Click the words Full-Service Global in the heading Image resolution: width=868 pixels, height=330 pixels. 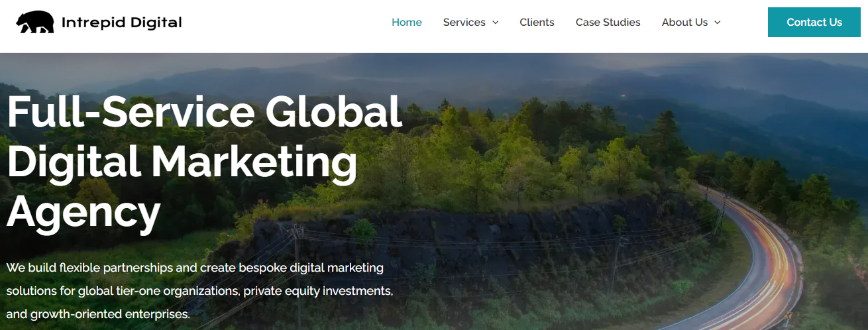pos(205,111)
